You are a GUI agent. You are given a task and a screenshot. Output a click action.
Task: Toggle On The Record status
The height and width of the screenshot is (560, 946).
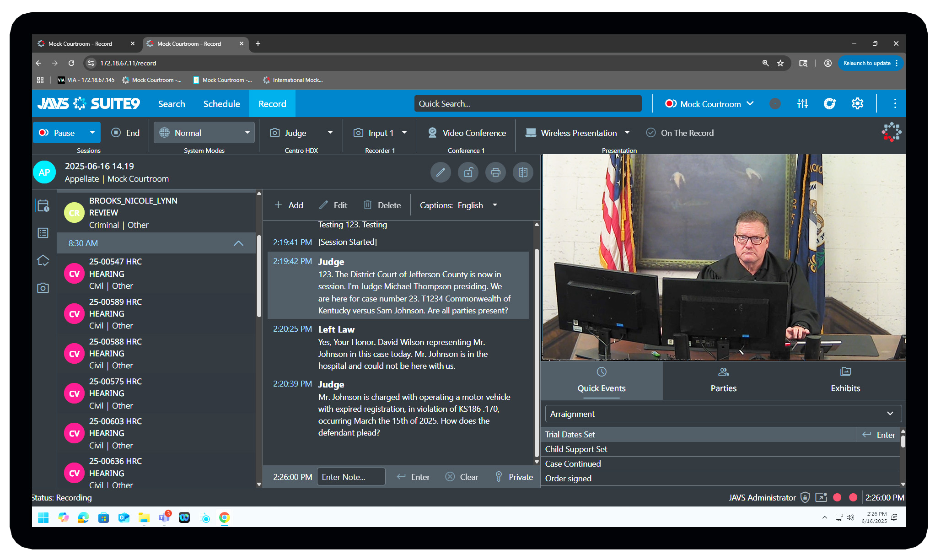[680, 133]
